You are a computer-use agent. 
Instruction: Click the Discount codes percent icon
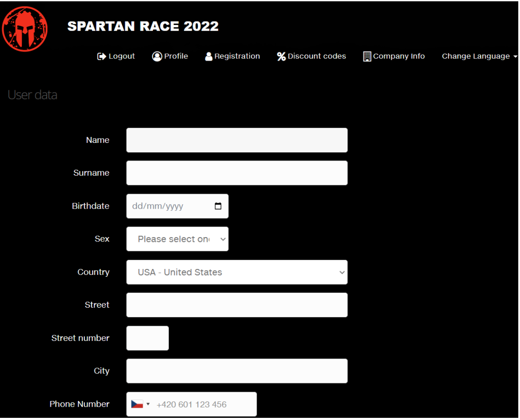[281, 56]
